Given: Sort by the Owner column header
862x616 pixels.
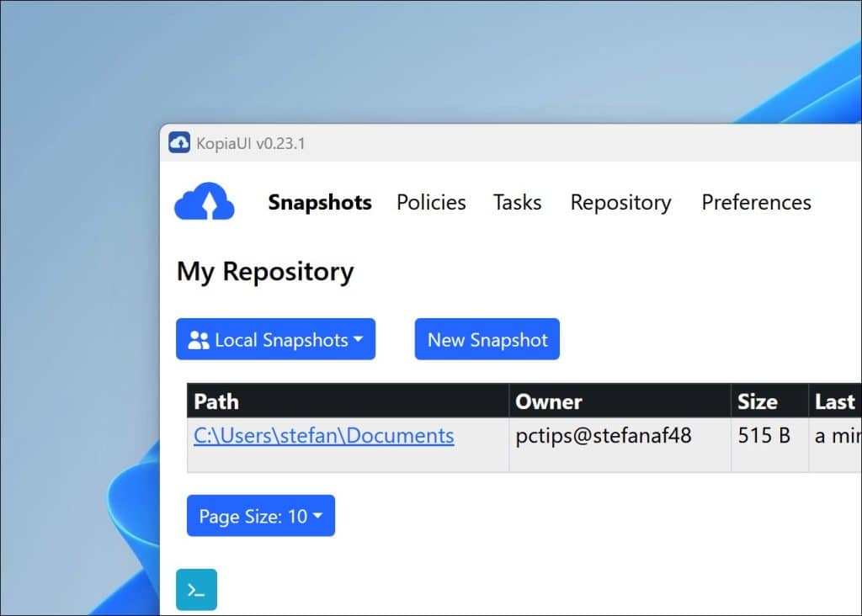Looking at the screenshot, I should click(x=620, y=401).
